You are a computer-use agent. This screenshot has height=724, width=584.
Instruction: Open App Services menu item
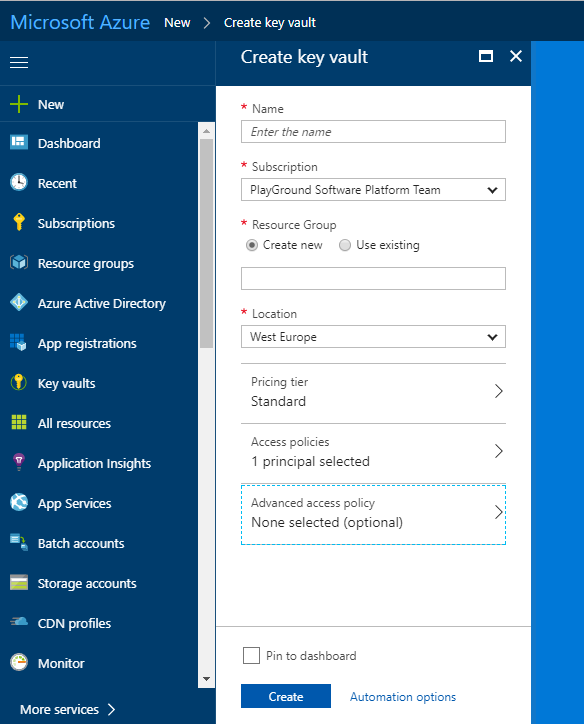point(74,504)
